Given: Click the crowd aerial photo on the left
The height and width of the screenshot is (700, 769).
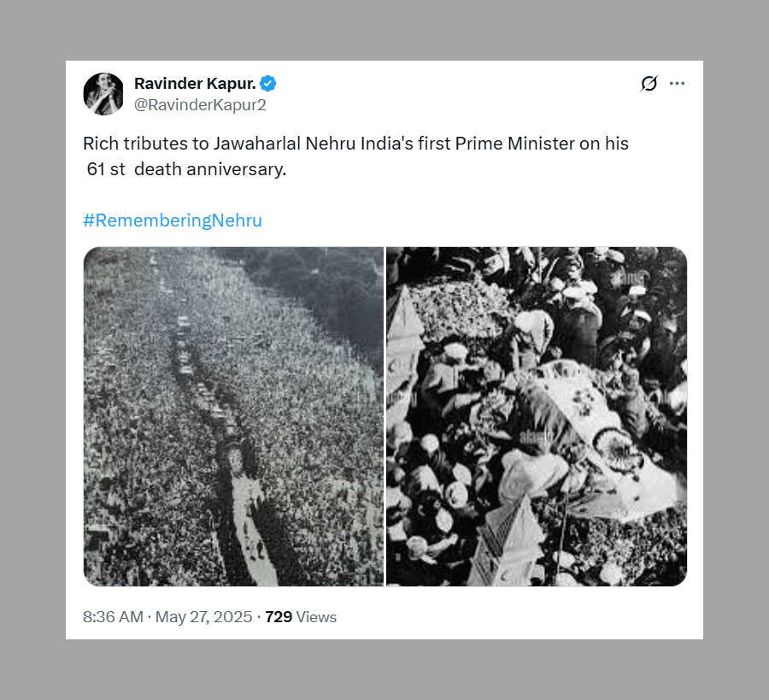Looking at the screenshot, I should 233,416.
